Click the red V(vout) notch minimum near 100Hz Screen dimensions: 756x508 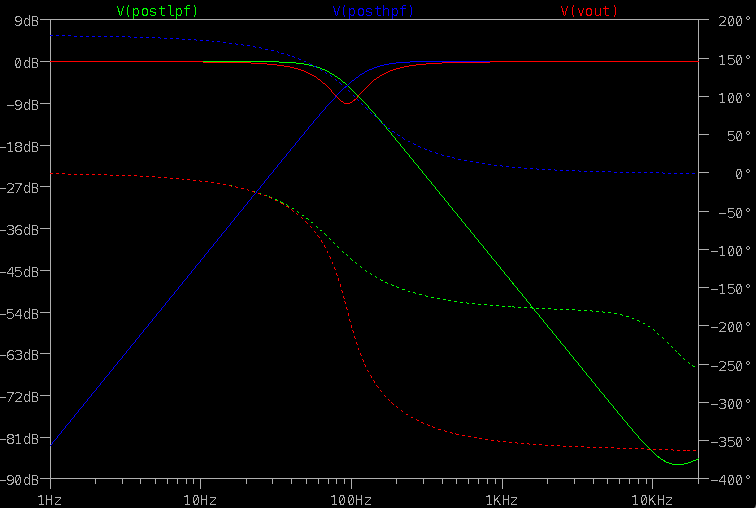tap(347, 103)
